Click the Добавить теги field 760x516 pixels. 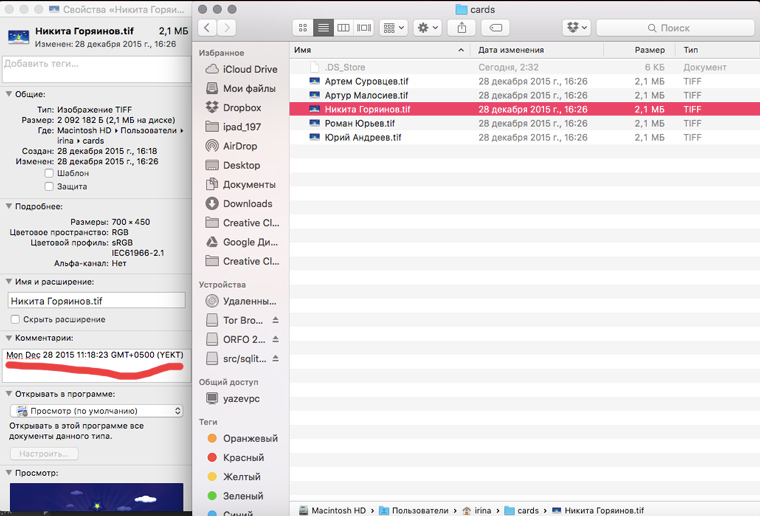pyautogui.click(x=96, y=69)
